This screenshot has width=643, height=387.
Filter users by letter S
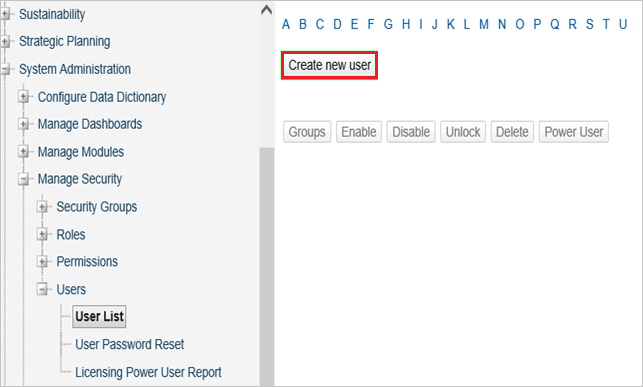[590, 25]
